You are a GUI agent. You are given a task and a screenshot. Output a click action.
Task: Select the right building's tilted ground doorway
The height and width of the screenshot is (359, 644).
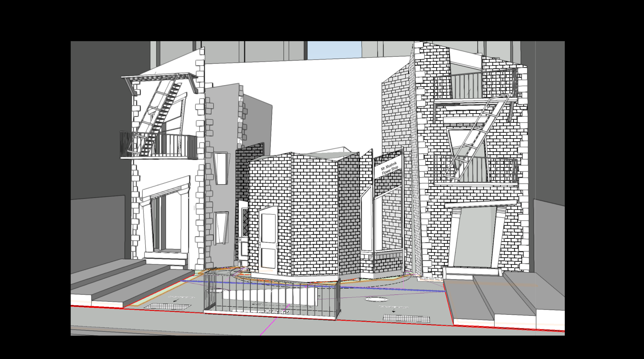point(474,237)
